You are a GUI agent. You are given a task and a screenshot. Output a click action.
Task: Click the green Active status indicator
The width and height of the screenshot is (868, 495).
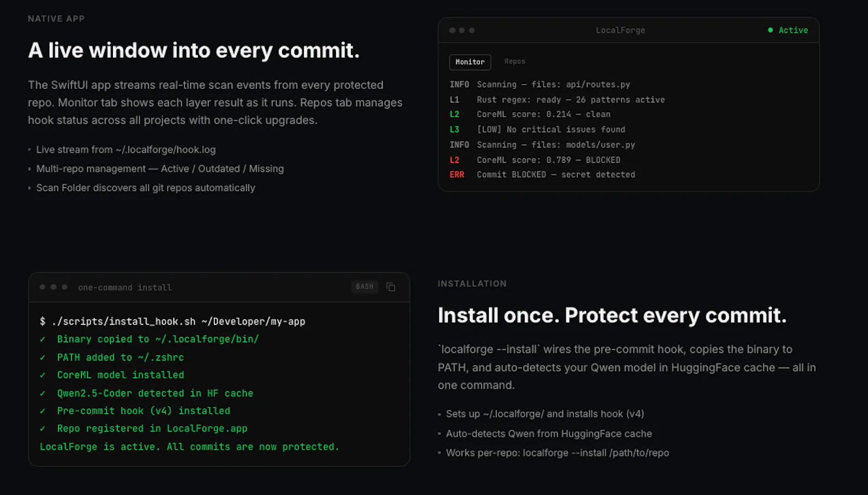pos(788,30)
